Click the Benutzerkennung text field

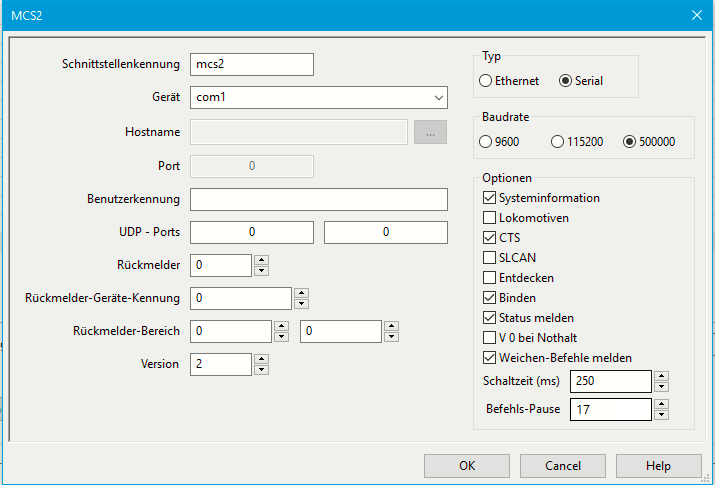(x=318, y=199)
